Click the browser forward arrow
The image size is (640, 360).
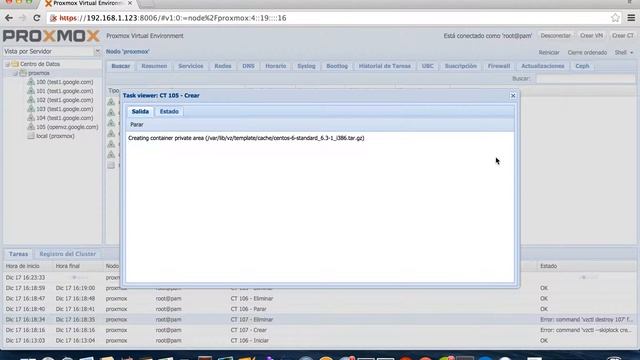coord(22,18)
